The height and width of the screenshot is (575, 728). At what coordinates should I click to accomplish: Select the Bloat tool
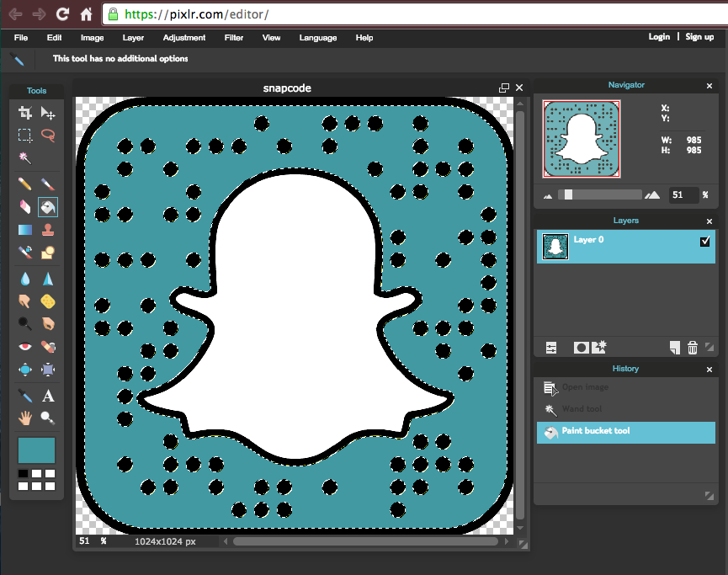pyautogui.click(x=25, y=370)
